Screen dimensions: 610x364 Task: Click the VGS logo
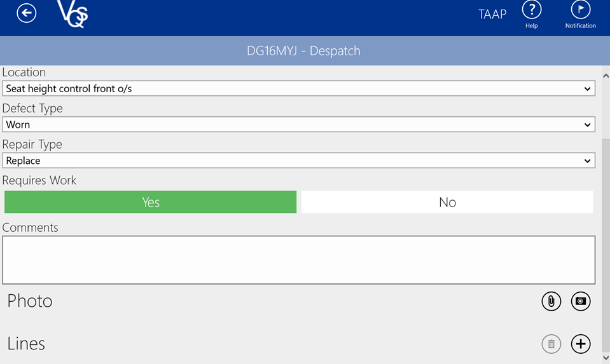[x=72, y=14]
